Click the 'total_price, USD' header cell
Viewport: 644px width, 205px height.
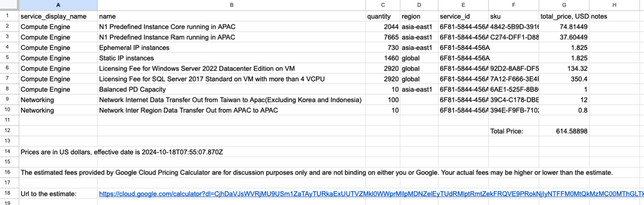[x=564, y=16]
